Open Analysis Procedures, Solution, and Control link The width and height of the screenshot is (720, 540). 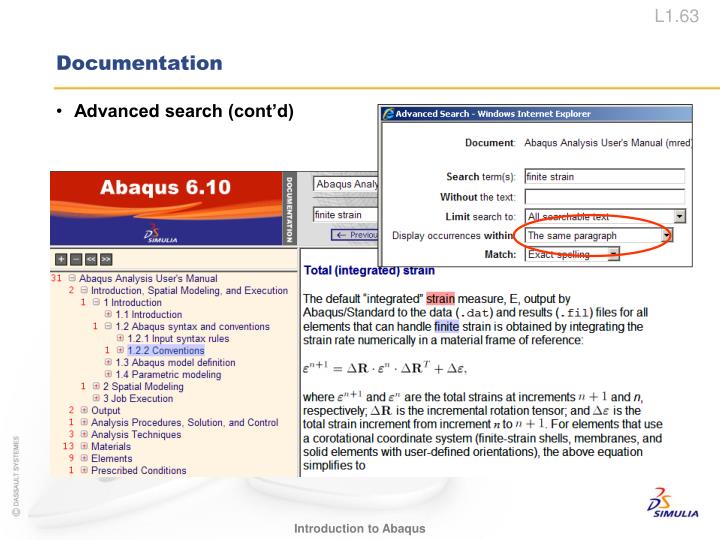185,422
